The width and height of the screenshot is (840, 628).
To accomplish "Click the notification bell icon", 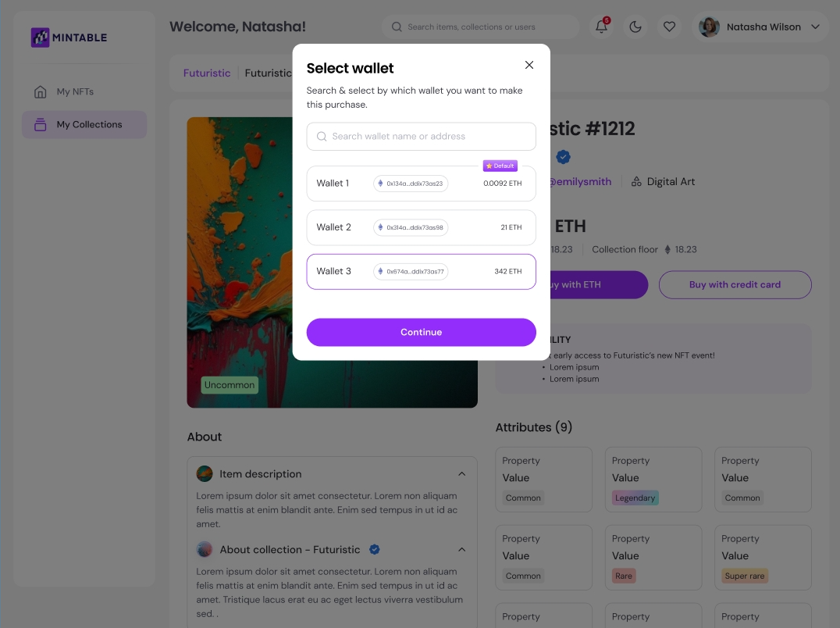I will 601,27.
